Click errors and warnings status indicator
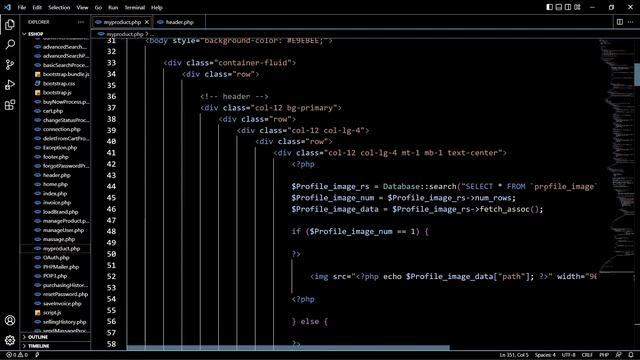Viewport: 640px width, 360px height. tap(17, 355)
